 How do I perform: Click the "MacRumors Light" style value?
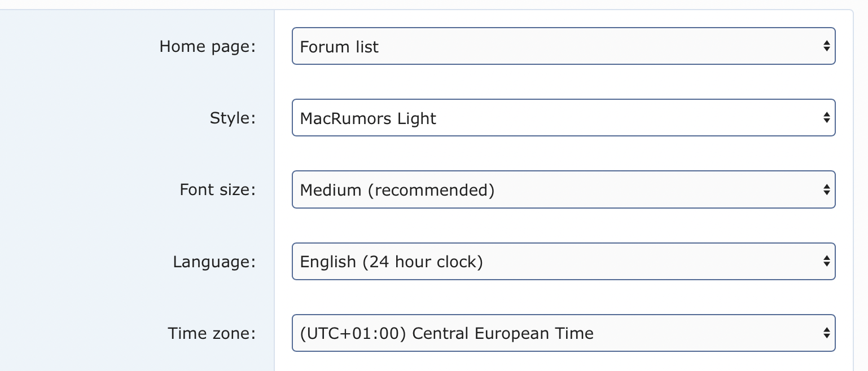tap(368, 118)
